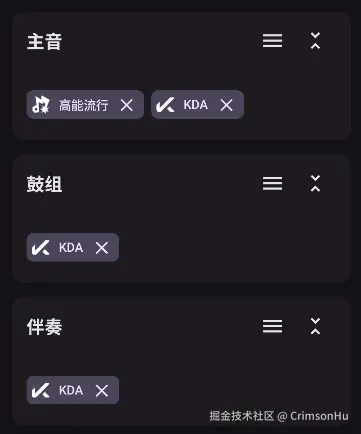Select the 主音 section title

tap(44, 42)
